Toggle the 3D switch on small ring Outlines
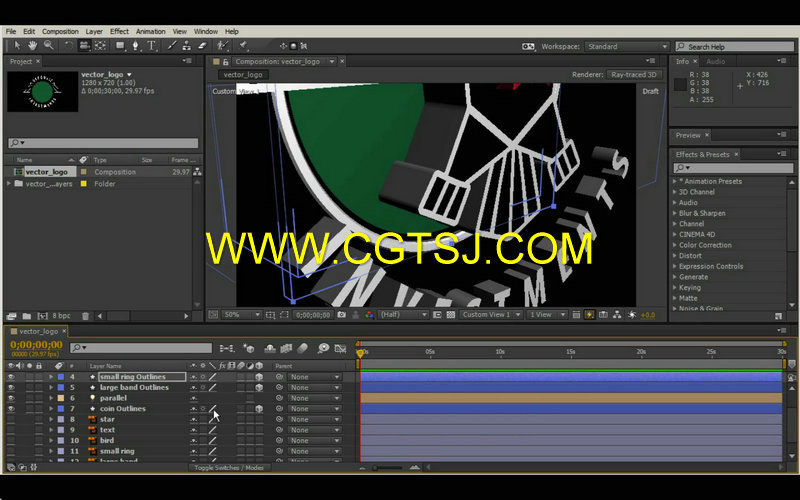800x500 pixels. click(259, 377)
